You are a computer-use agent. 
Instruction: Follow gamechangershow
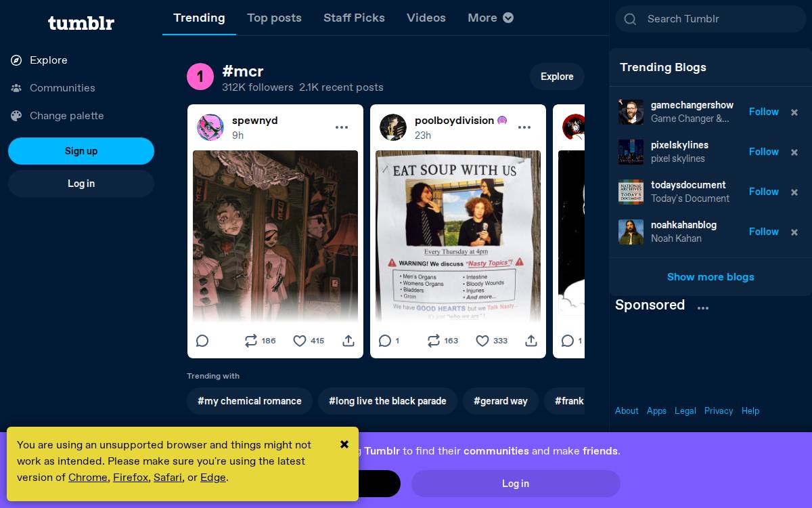coord(764,112)
